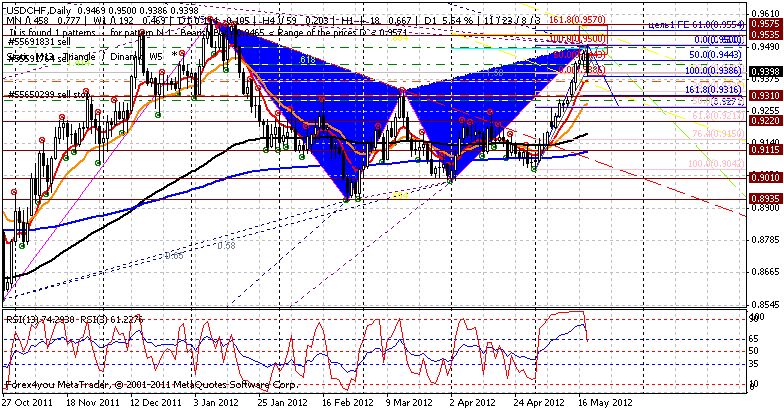Click the pink 100.0(0.9042) retracement label
784x410 pixels.
716,164
